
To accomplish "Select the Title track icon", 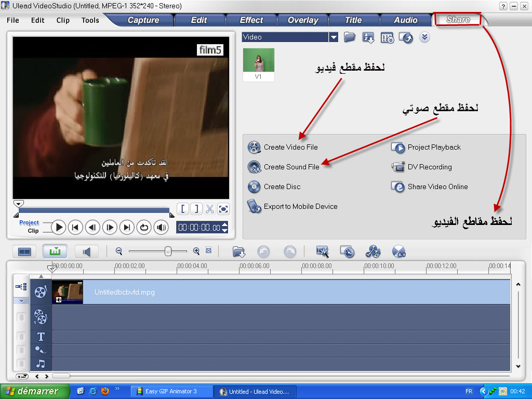I will [x=41, y=337].
